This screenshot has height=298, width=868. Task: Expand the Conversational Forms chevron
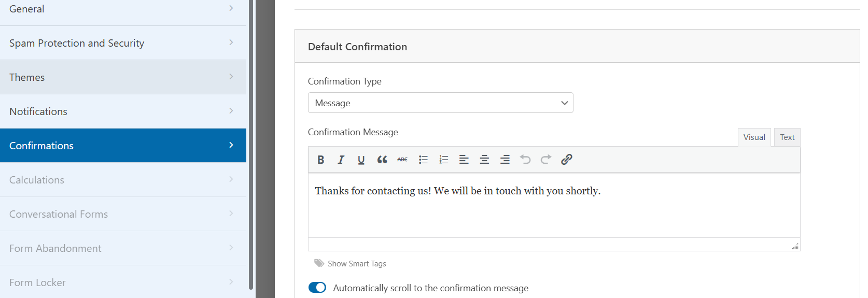[231, 214]
